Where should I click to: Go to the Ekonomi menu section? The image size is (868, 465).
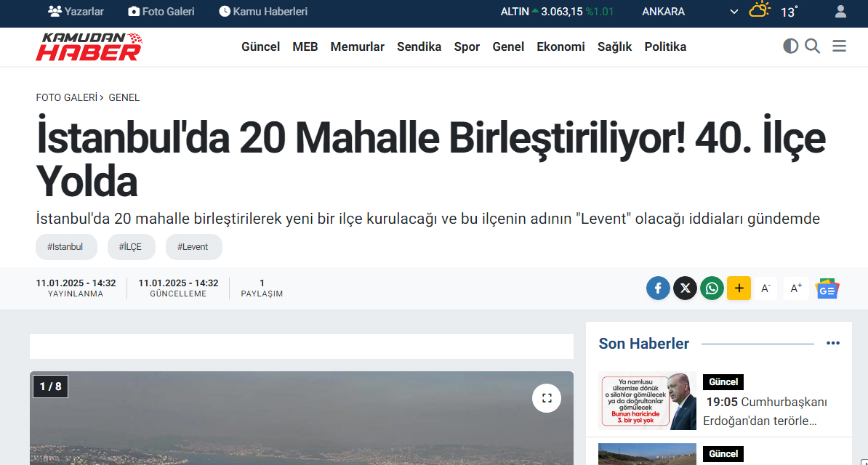(x=560, y=47)
